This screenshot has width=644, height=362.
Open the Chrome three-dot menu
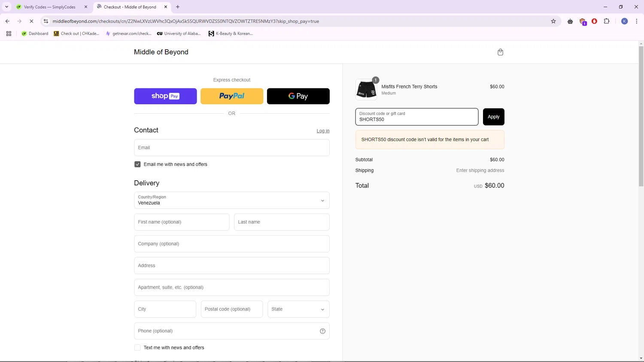click(x=637, y=21)
